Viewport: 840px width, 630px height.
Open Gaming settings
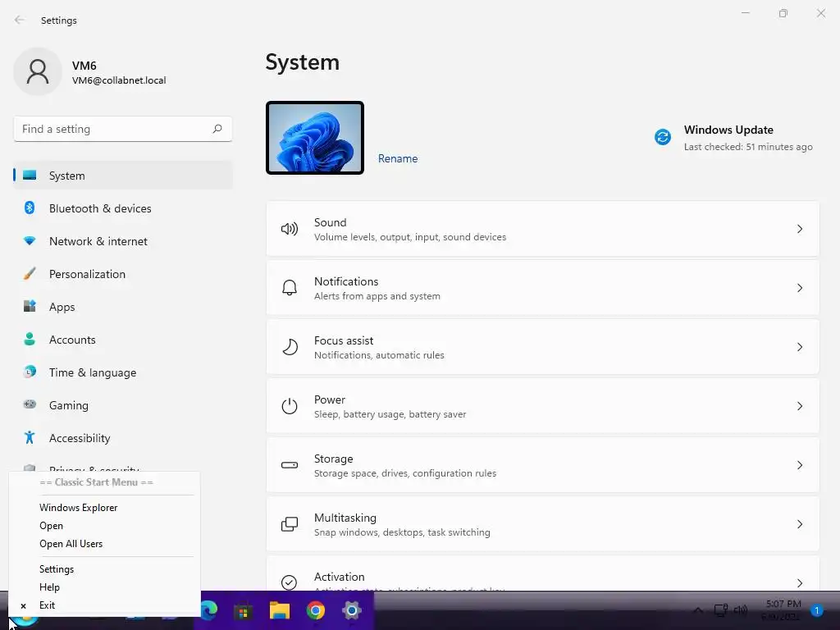123,405
